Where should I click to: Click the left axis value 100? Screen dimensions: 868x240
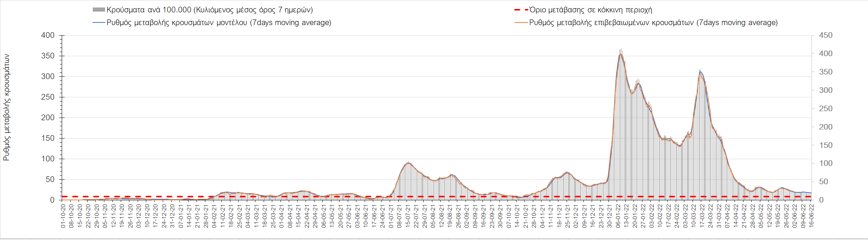[47, 159]
